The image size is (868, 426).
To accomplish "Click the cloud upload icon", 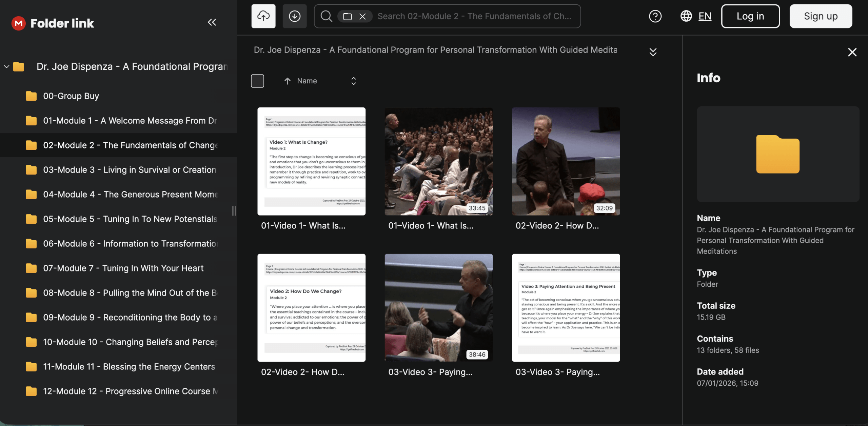I will tap(263, 16).
